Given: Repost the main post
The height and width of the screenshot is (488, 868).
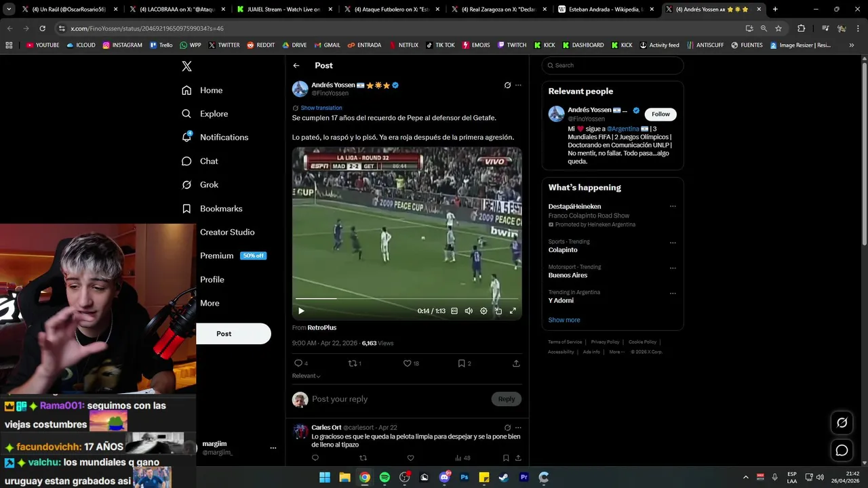Looking at the screenshot, I should (x=353, y=363).
